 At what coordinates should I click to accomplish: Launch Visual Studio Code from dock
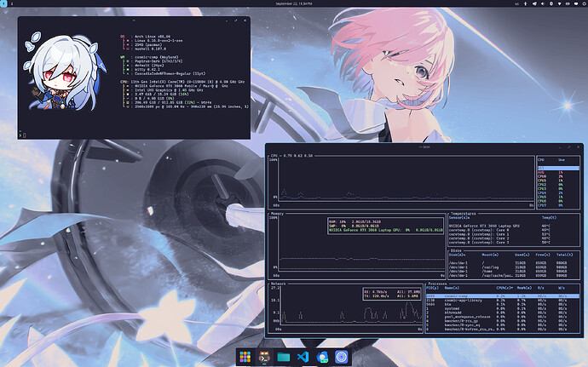[x=303, y=357]
